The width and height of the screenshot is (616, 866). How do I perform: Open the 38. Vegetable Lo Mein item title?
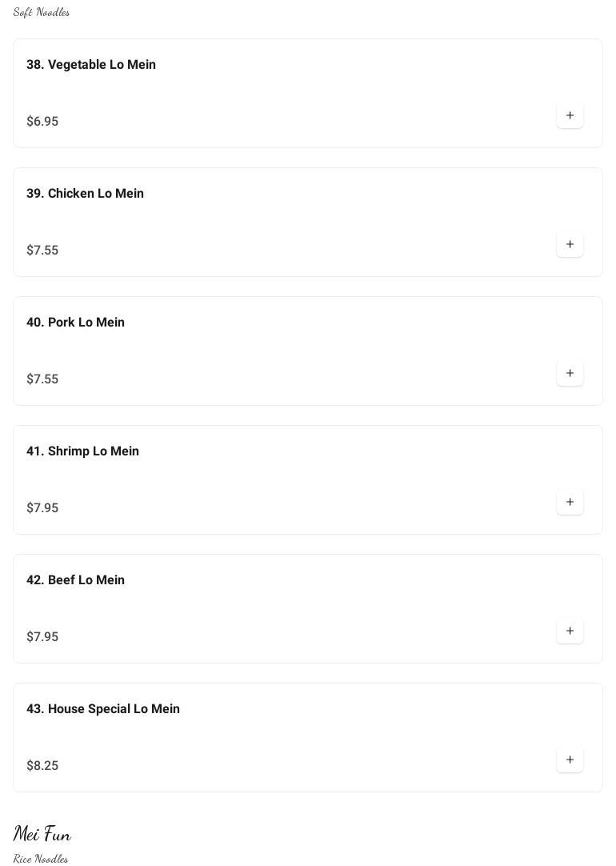91,65
